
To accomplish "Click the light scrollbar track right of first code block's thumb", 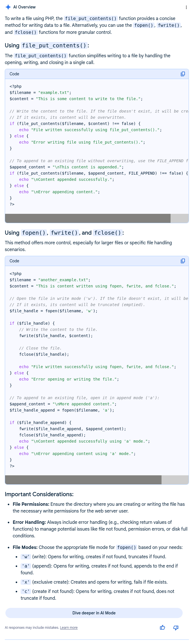I will [x=179, y=218].
